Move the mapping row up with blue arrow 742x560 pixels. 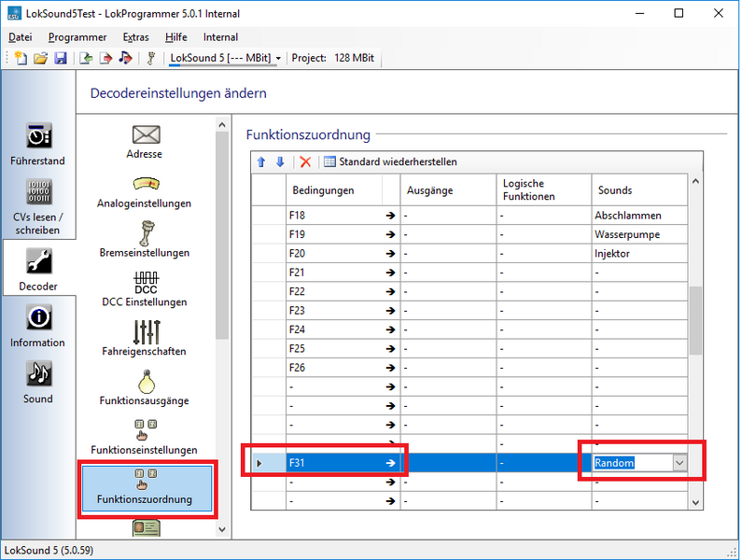coord(261,161)
